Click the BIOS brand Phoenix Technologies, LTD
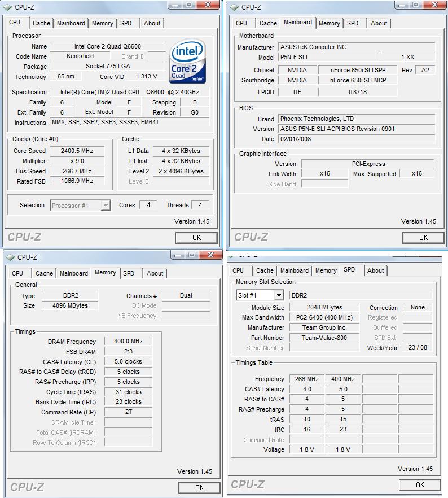This screenshot has height=498, width=448. click(x=356, y=119)
